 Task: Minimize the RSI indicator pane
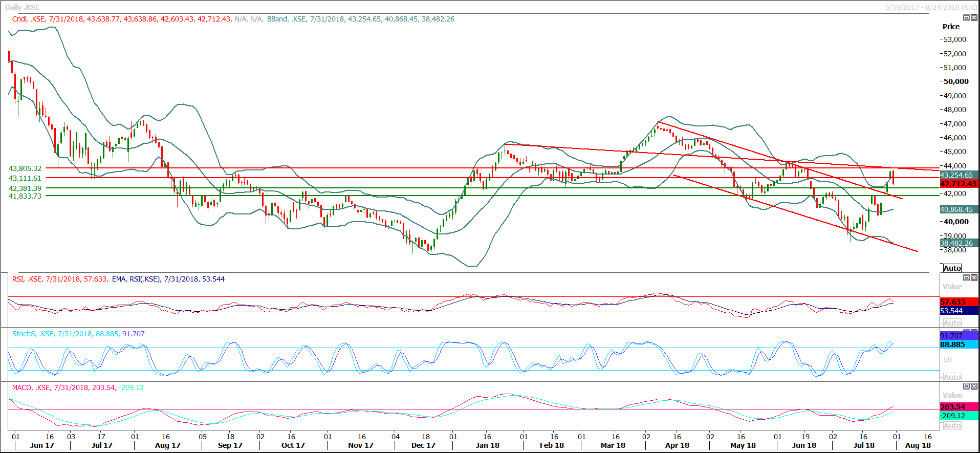coord(966,278)
